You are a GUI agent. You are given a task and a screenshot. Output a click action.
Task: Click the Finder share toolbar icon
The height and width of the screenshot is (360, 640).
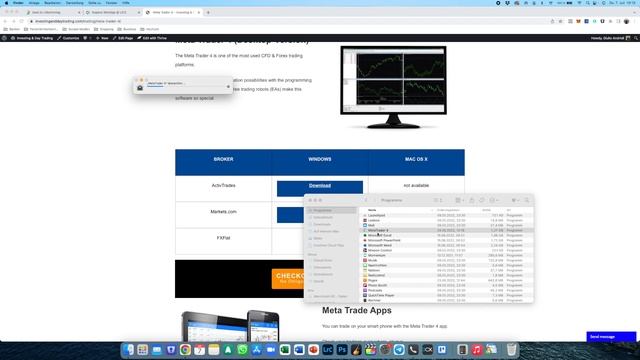[x=471, y=200]
